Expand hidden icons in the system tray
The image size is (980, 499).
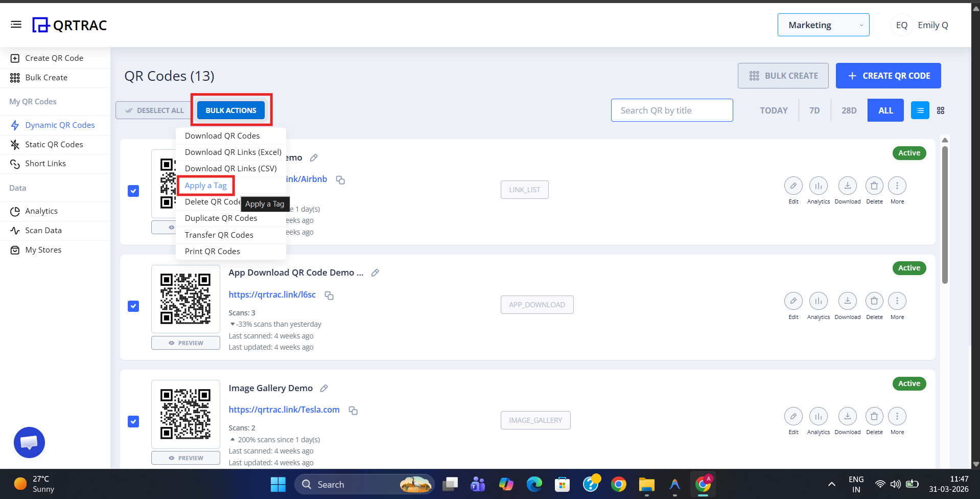[831, 484]
